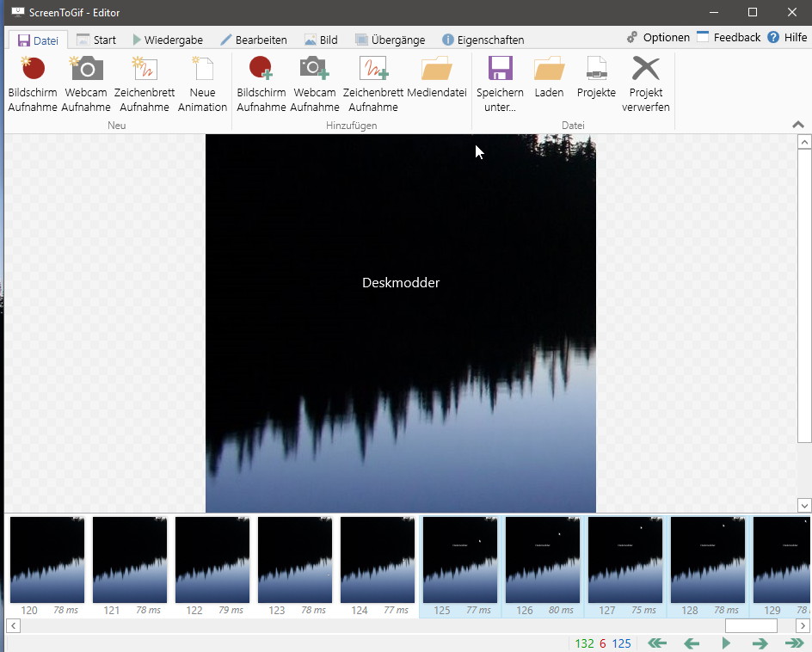Image resolution: width=812 pixels, height=652 pixels.
Task: Click the current frame index 125
Action: pyautogui.click(x=621, y=643)
